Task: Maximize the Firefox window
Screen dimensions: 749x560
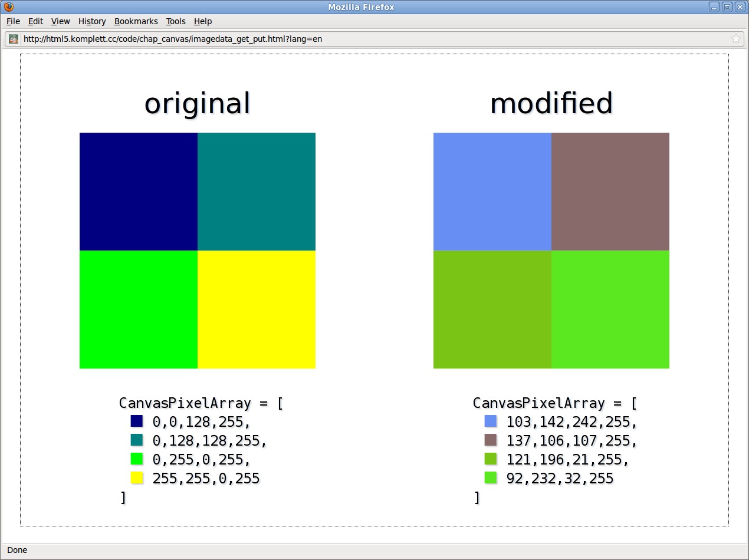Action: 727,7
